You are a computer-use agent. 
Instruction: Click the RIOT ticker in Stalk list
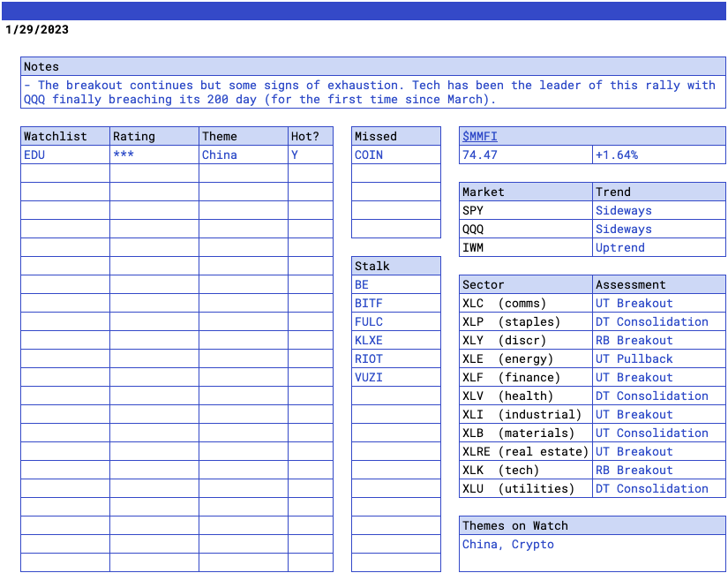[396, 358]
